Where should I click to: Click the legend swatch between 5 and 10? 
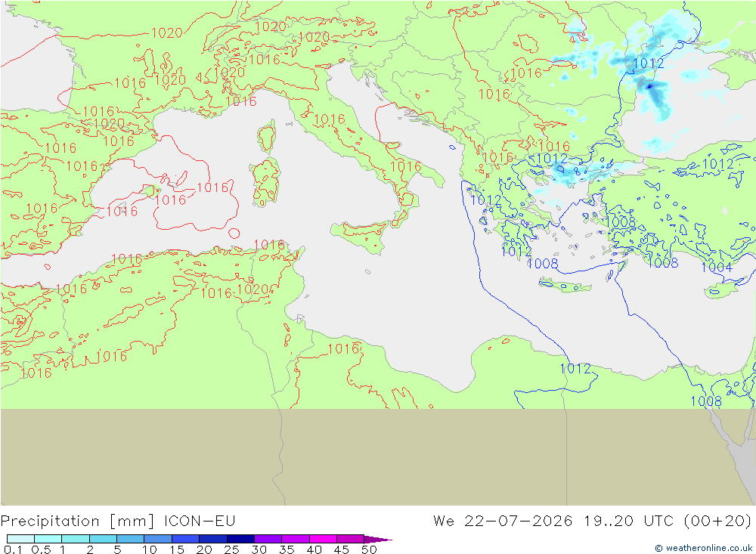tap(131, 539)
